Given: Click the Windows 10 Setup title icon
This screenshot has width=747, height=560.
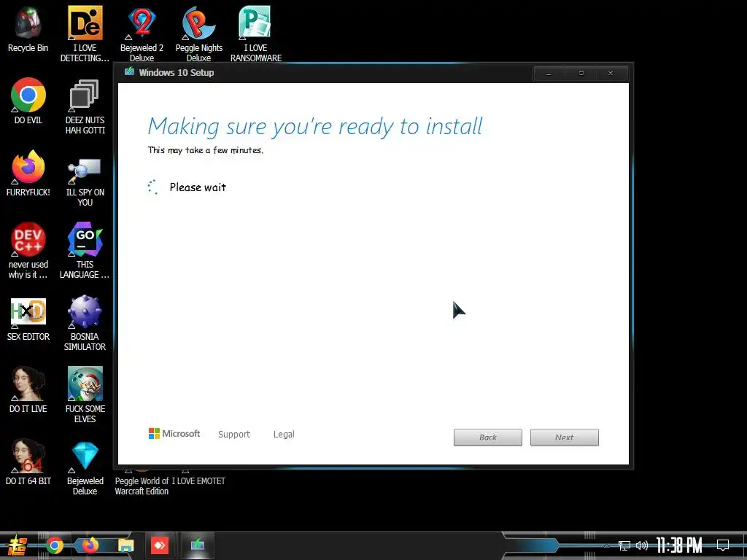Looking at the screenshot, I should tap(129, 72).
